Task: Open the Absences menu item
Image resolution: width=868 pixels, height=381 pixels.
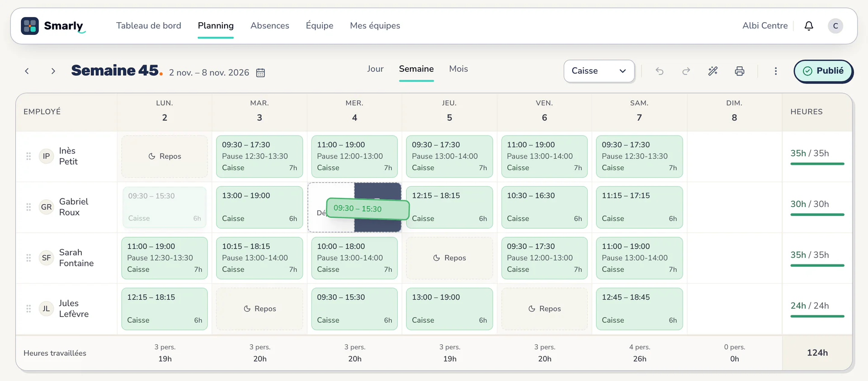Action: 270,26
